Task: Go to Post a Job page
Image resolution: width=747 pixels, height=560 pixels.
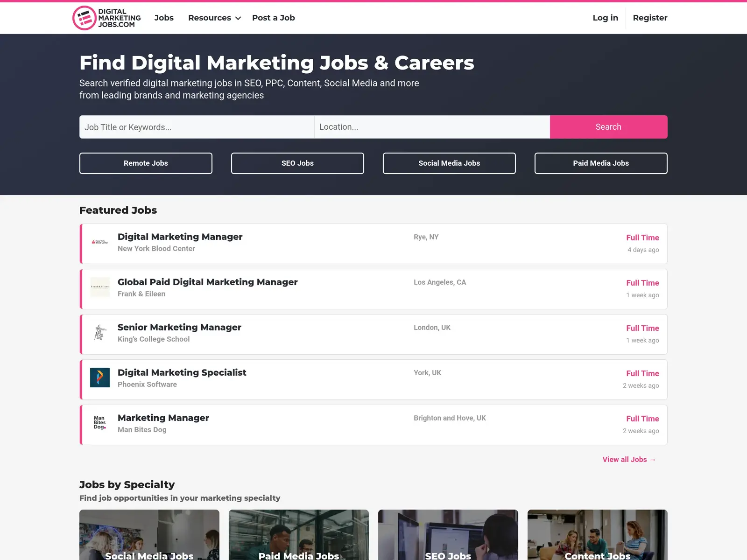Action: point(274,18)
